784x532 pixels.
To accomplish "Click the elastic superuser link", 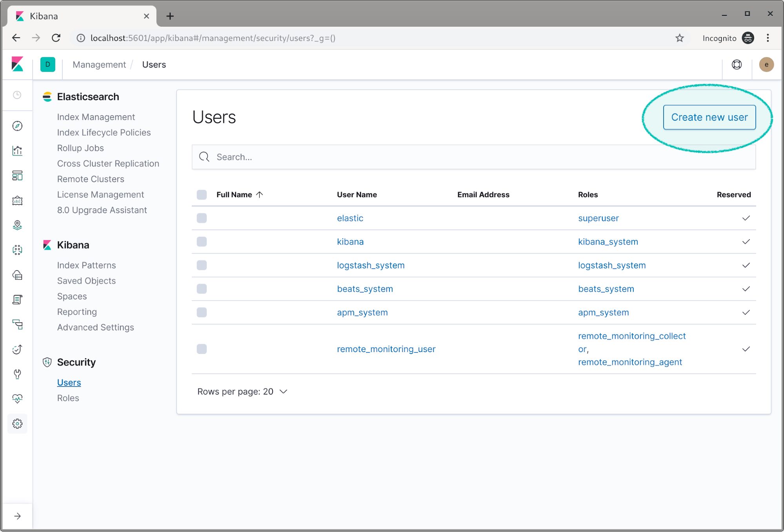I will coord(350,218).
